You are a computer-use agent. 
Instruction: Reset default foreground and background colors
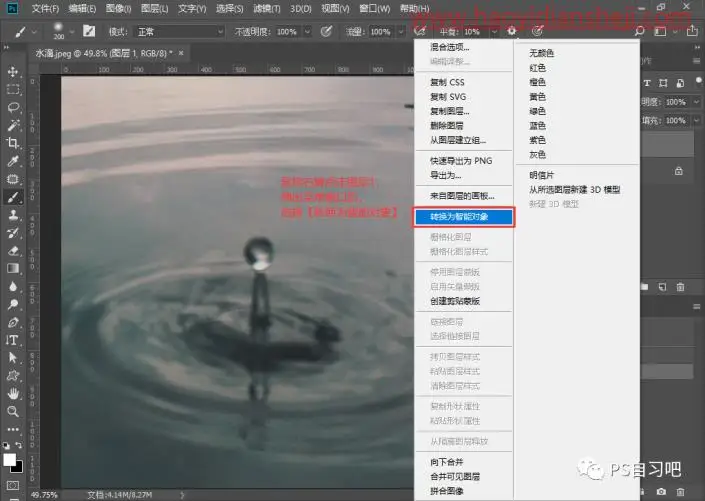click(x=6, y=446)
